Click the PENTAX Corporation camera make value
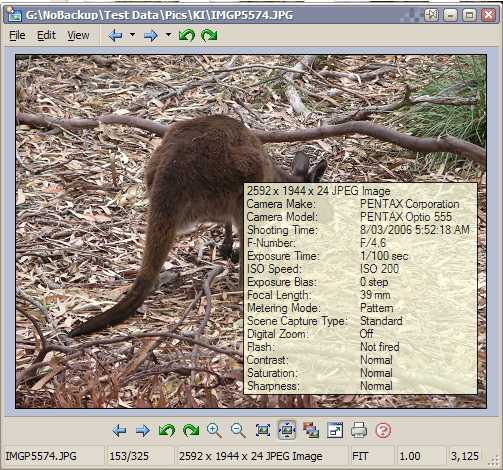The width and height of the screenshot is (503, 470). [410, 204]
